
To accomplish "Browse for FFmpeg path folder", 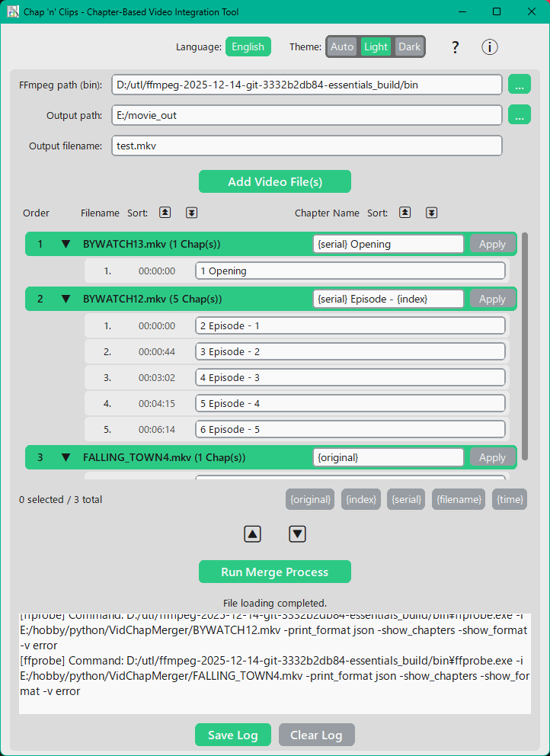I will [x=520, y=85].
